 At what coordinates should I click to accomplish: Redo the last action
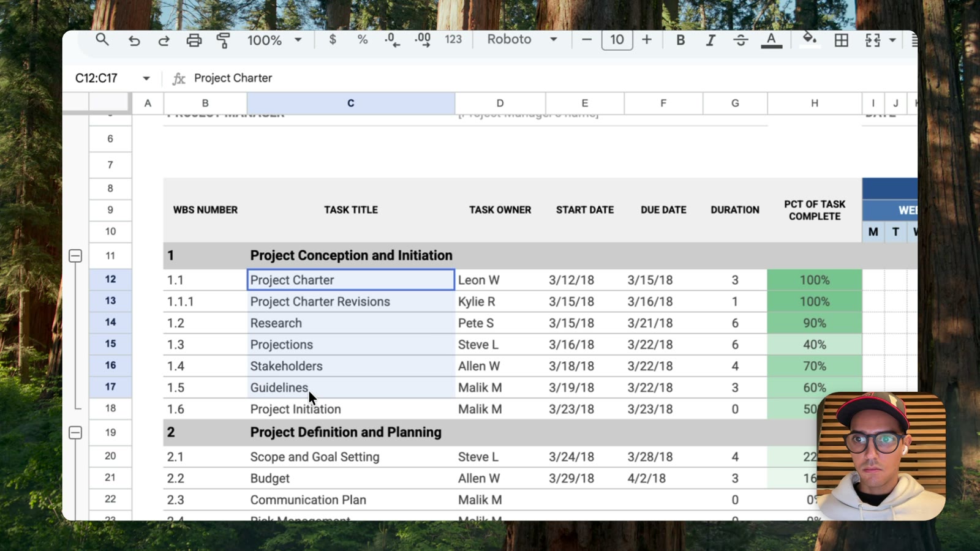(x=164, y=40)
